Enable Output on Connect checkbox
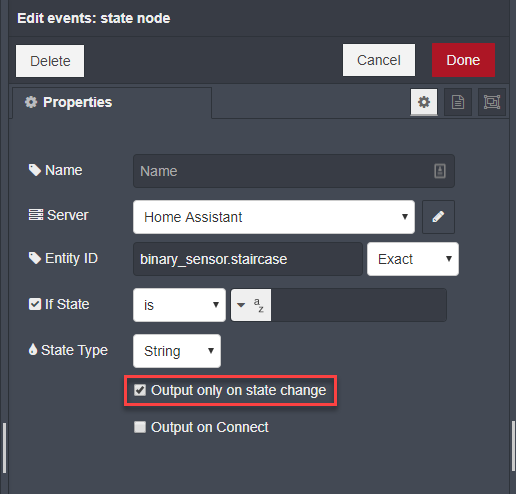516x494 pixels. (x=140, y=427)
